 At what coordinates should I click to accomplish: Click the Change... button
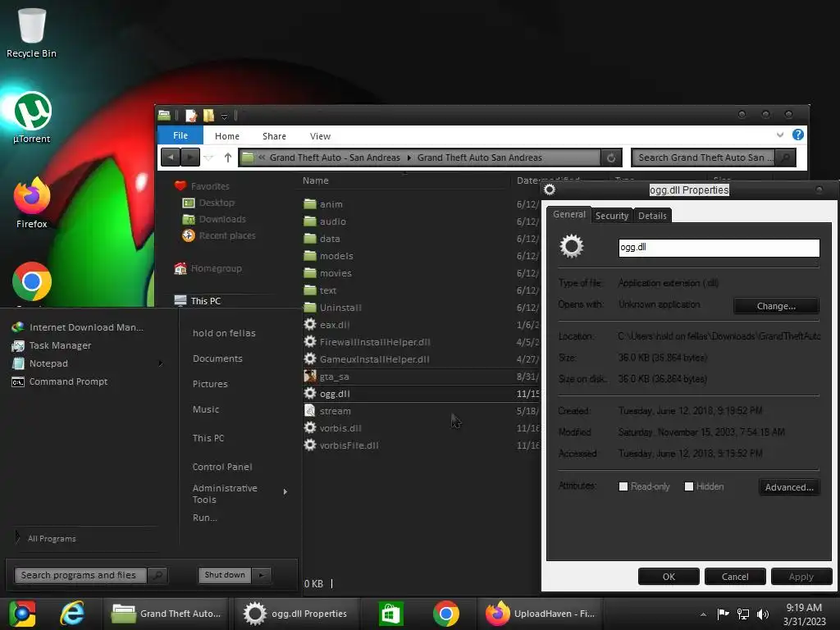(x=776, y=306)
